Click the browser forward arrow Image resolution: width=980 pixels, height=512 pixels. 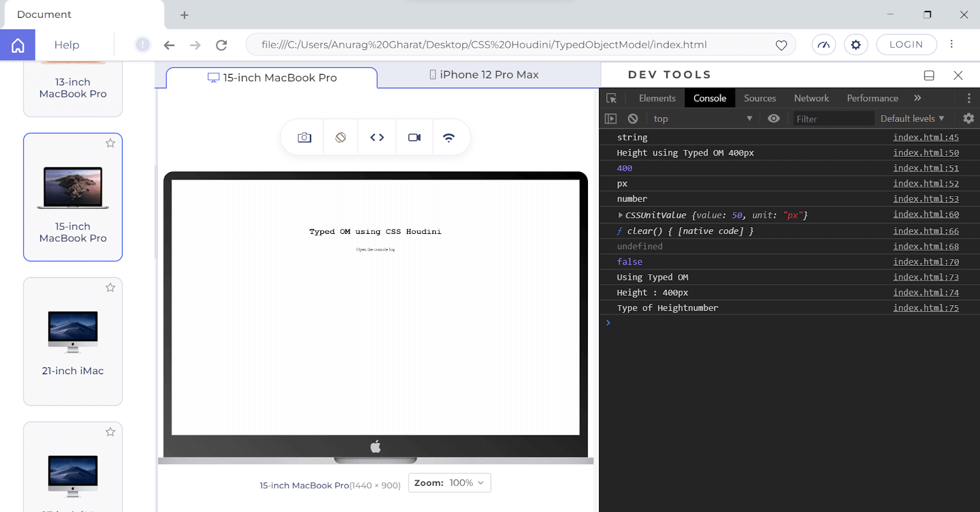point(195,45)
